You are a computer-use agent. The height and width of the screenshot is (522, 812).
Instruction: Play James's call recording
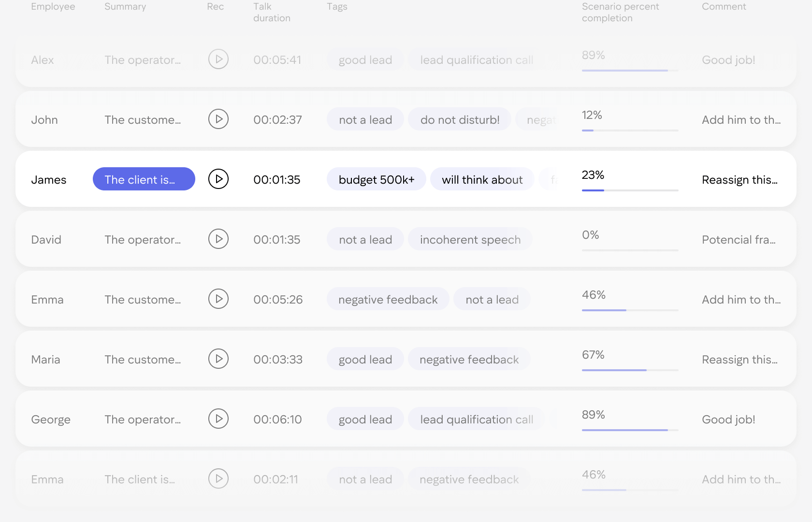pyautogui.click(x=218, y=179)
